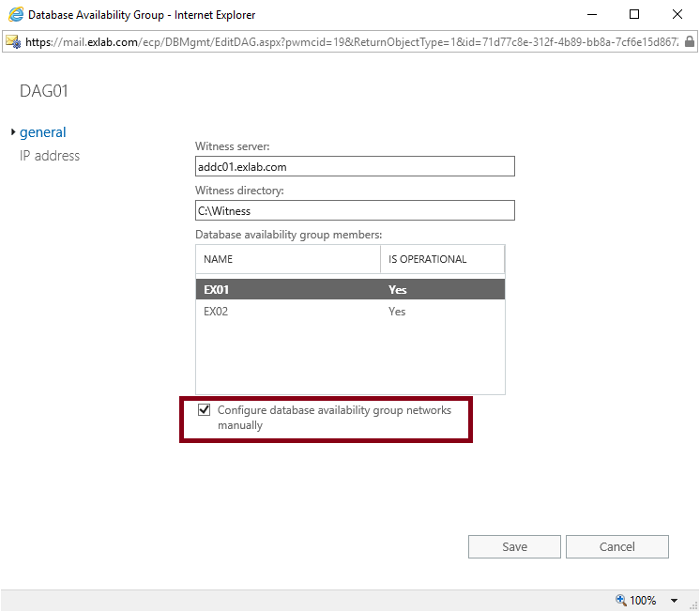Click the address bar URL

[352, 42]
